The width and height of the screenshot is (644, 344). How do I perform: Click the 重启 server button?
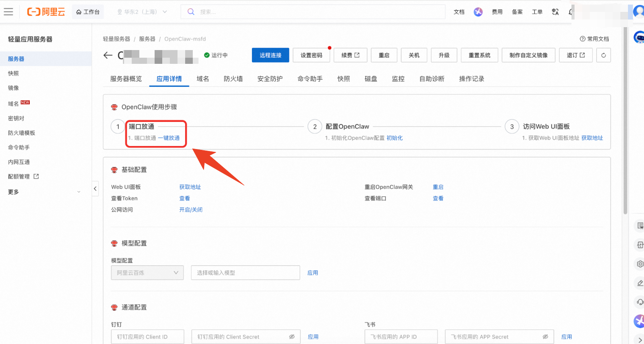[x=384, y=55]
